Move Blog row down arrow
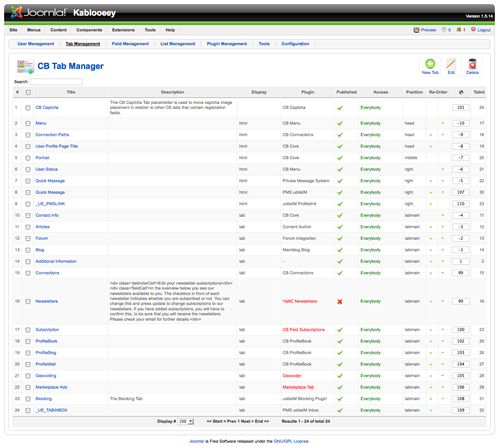Image resolution: width=499 pixels, height=448 pixels. click(443, 250)
